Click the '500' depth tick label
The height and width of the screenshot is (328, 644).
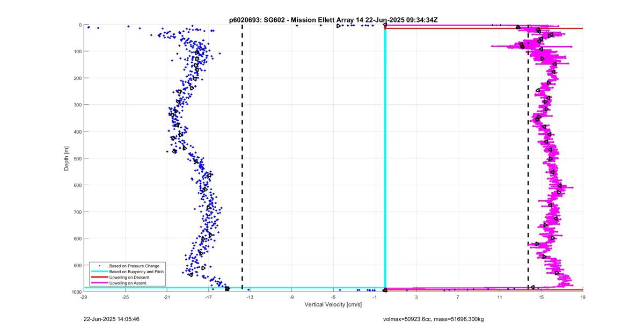coord(77,158)
